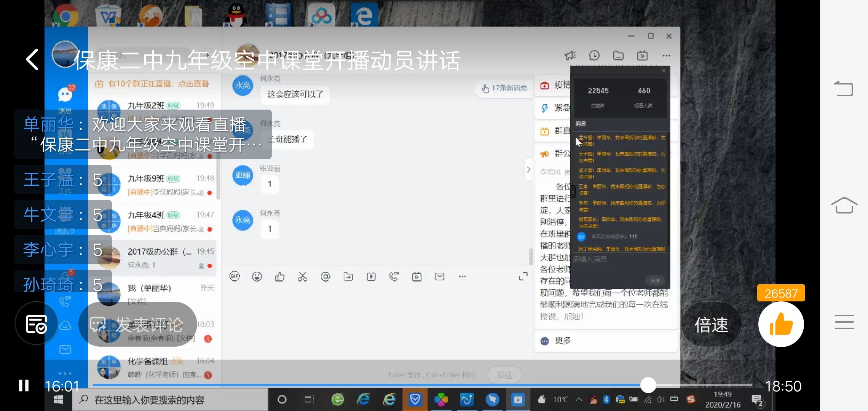Open the chat history clock icon

tap(594, 56)
